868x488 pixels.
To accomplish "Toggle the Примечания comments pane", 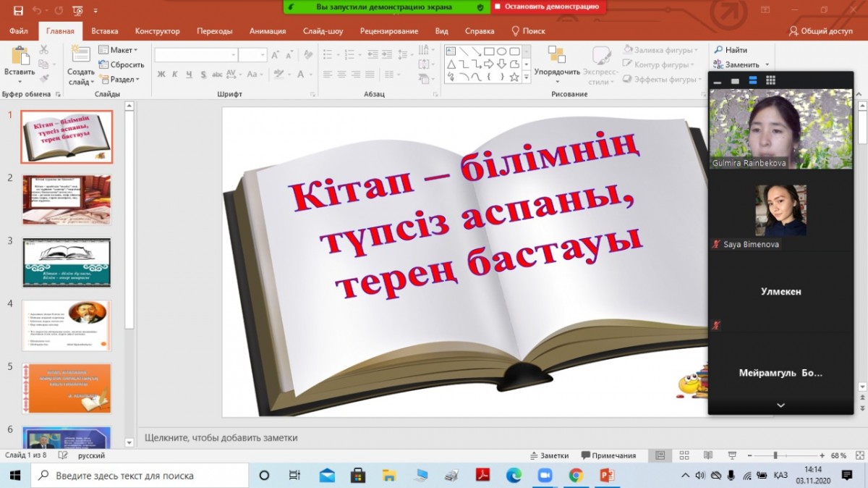I will tap(608, 455).
